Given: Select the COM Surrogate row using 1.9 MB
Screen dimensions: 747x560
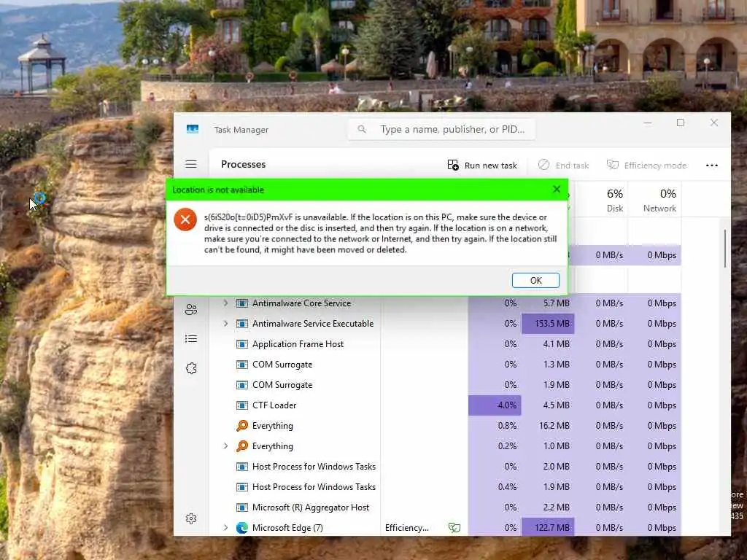Looking at the screenshot, I should pos(282,385).
